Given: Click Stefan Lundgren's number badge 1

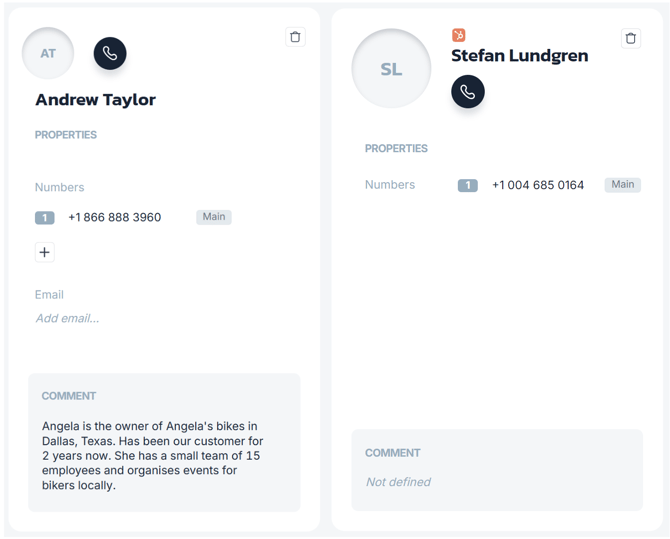Looking at the screenshot, I should click(x=467, y=185).
